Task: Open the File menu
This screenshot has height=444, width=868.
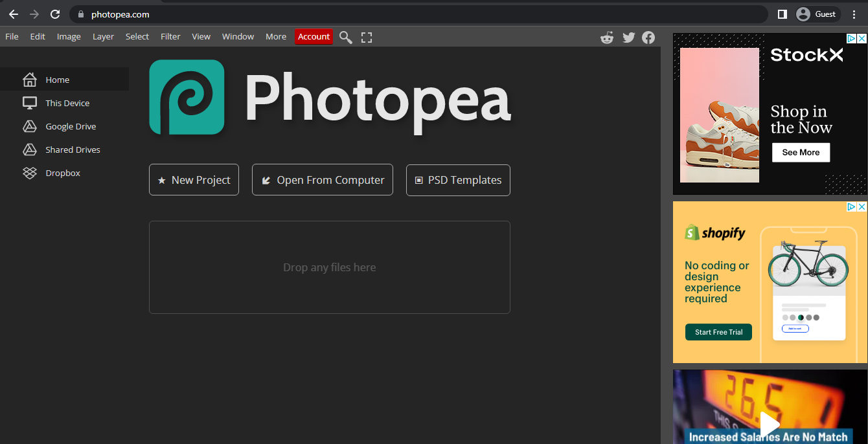Action: (x=12, y=37)
